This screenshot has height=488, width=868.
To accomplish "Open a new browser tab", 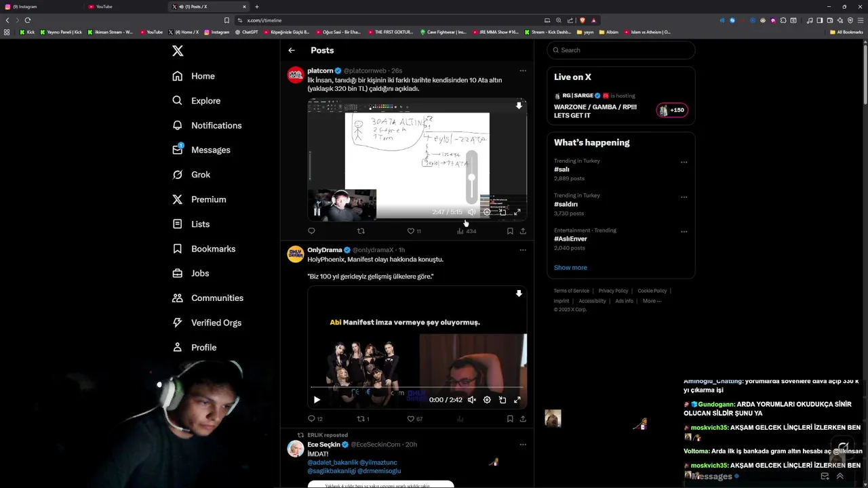I will click(257, 7).
